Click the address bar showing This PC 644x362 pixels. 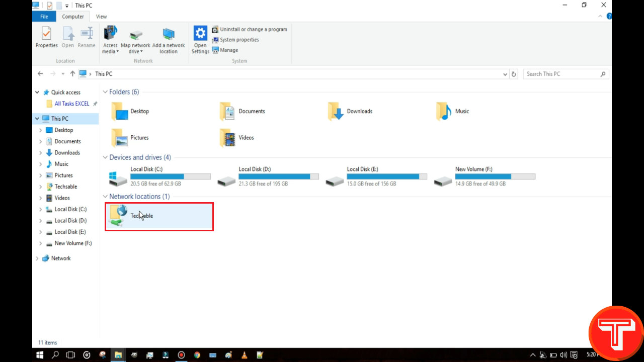click(x=298, y=74)
